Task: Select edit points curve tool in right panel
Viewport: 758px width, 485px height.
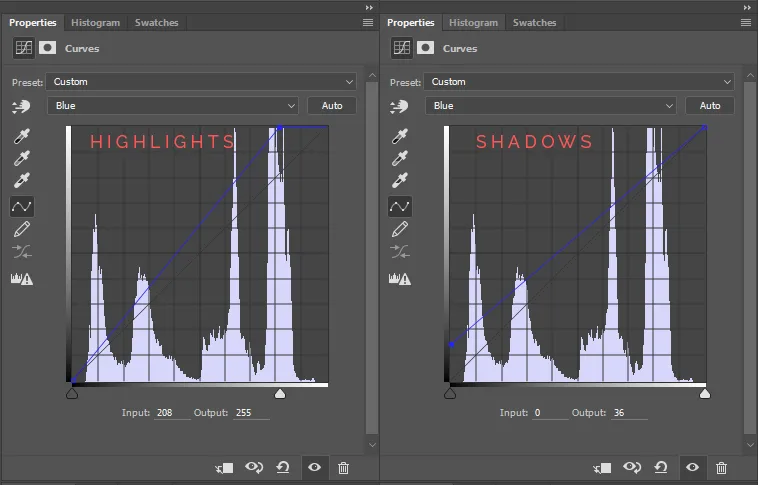Action: [x=400, y=206]
